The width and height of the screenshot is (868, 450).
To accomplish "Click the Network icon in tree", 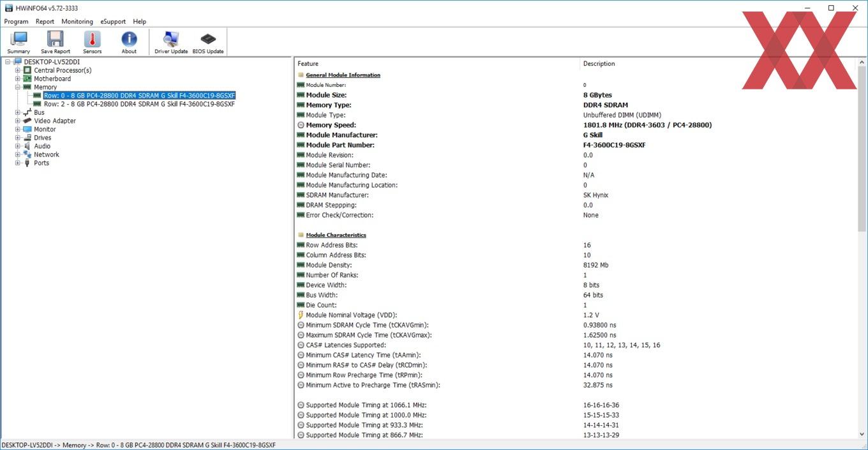I will 27,154.
